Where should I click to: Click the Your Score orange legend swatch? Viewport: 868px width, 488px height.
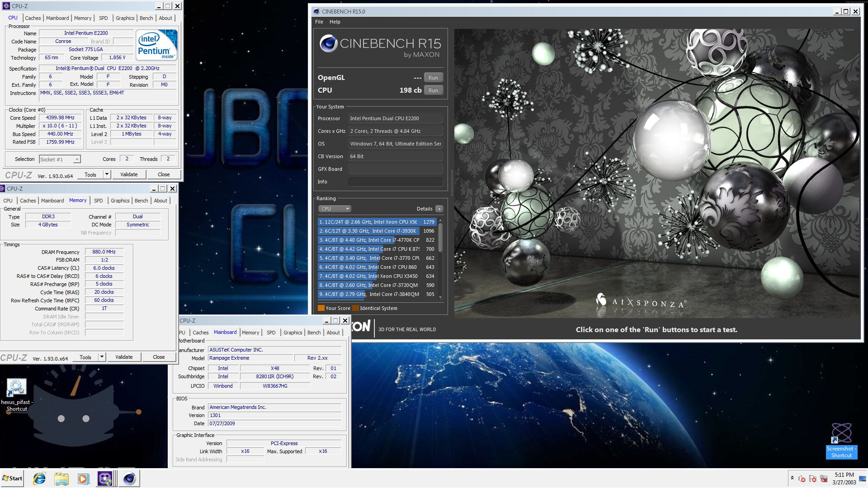click(x=321, y=308)
